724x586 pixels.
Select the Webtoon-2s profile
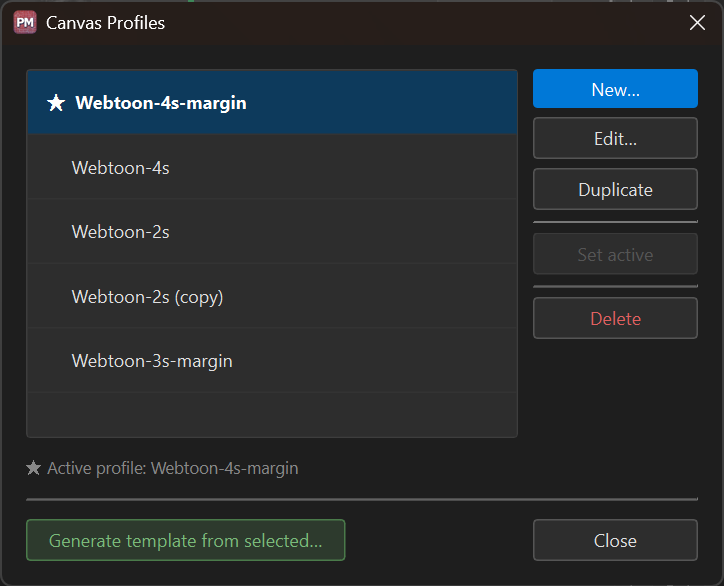point(272,231)
